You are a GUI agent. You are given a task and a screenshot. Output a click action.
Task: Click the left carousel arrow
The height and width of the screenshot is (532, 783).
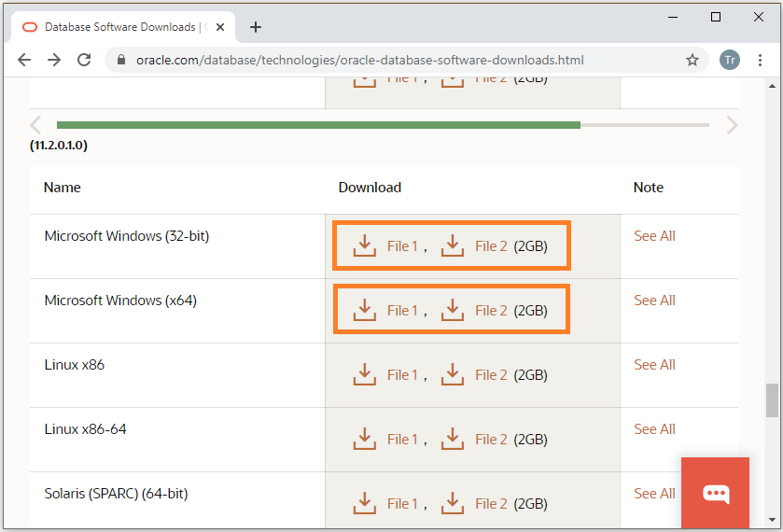point(35,125)
